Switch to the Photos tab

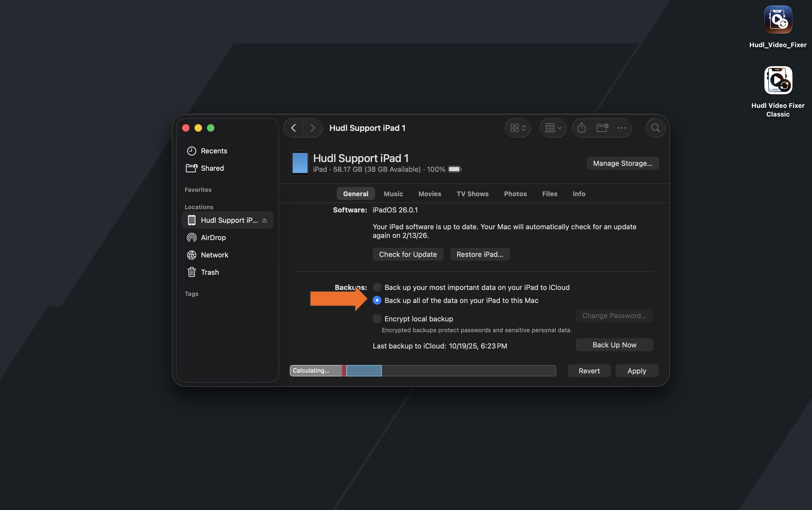(515, 193)
